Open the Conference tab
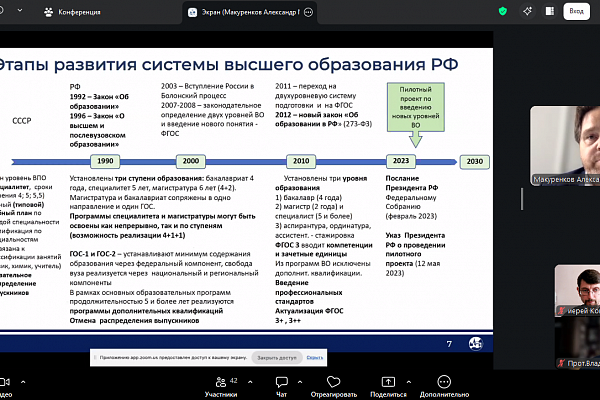This screenshot has height=400, width=600. (x=72, y=12)
